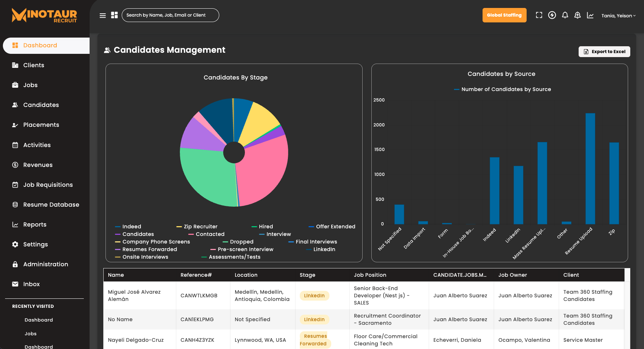Screen dimensions: 644x349
Task: Select Resume Database menu item
Action: pyautogui.click(x=51, y=204)
